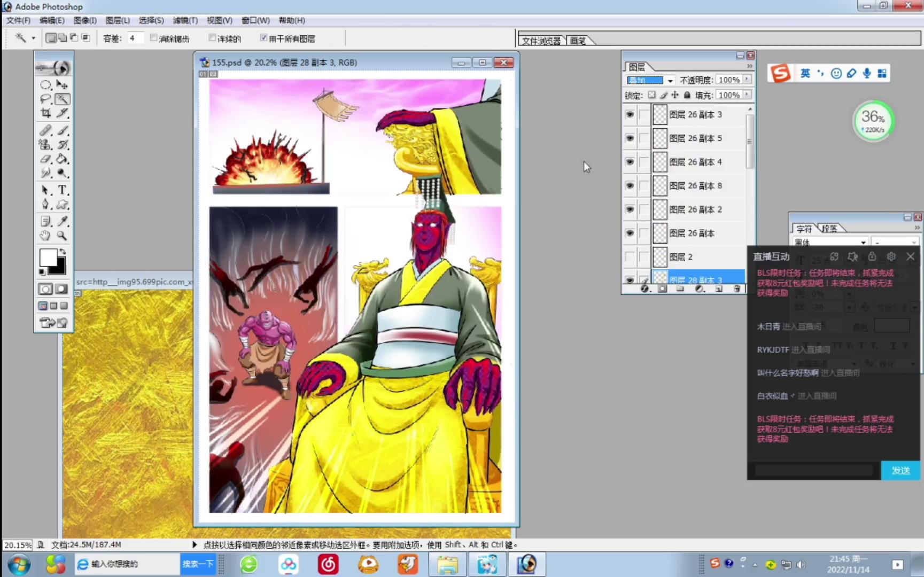Open Layers panel flyout menu arrows
The height and width of the screenshot is (577, 924).
click(x=749, y=66)
